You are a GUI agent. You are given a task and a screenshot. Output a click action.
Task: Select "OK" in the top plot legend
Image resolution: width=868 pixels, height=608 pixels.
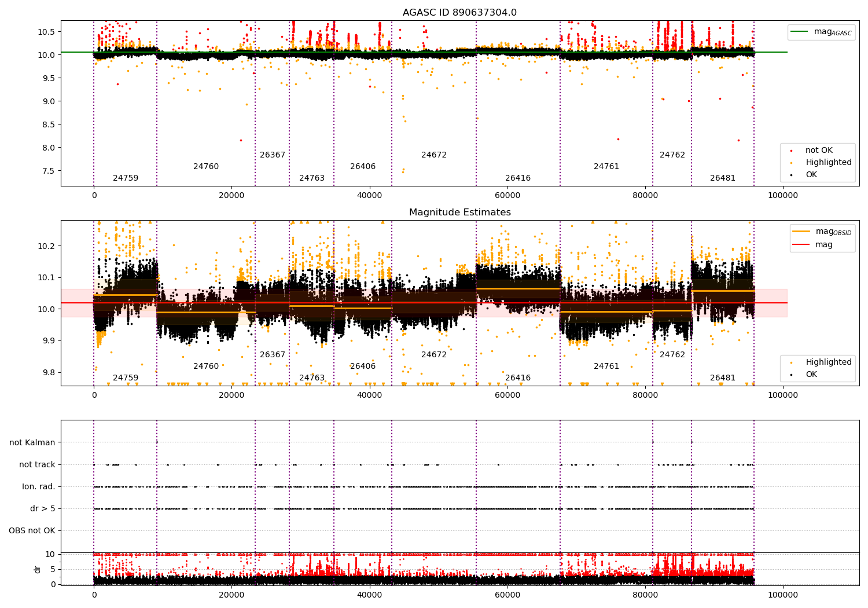(811, 174)
